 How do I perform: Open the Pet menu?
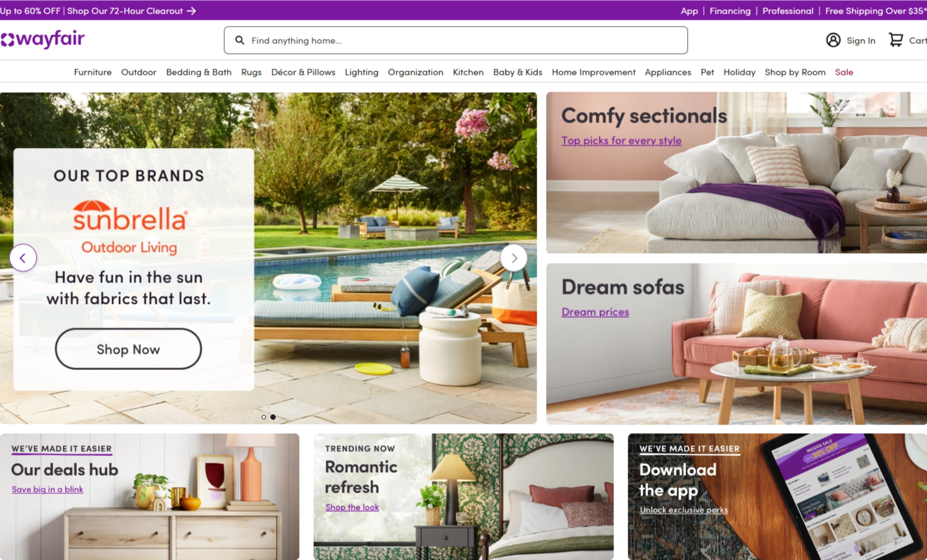click(x=707, y=72)
